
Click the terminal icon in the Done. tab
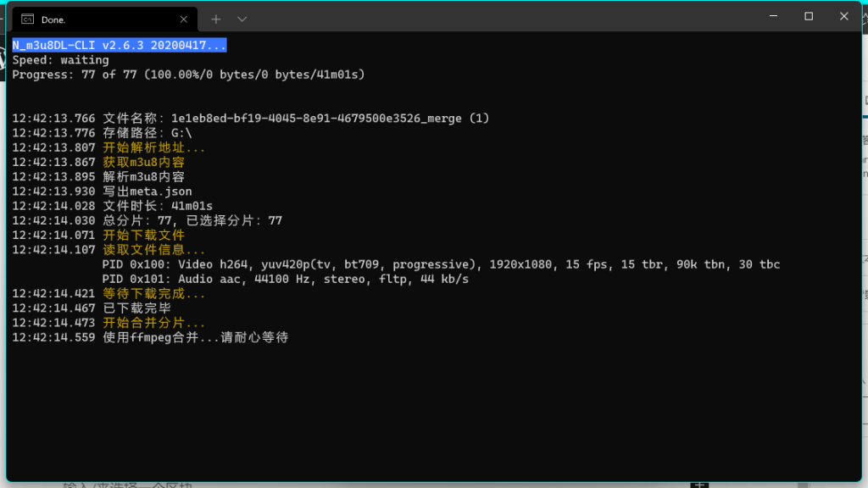point(28,19)
